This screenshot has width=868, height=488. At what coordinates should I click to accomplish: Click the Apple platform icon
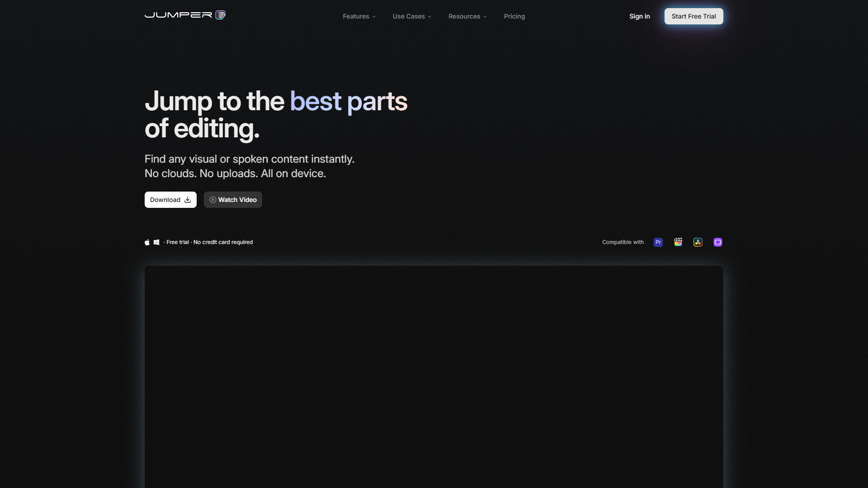click(147, 242)
